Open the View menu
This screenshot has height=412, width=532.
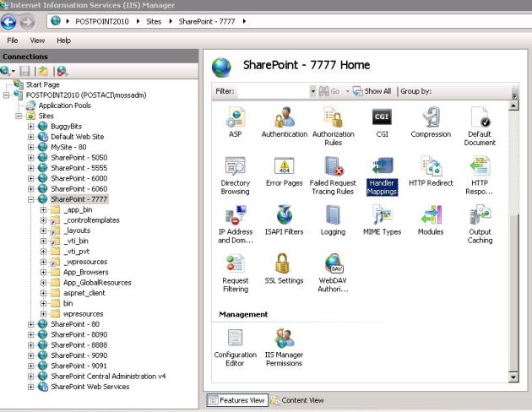click(x=37, y=40)
